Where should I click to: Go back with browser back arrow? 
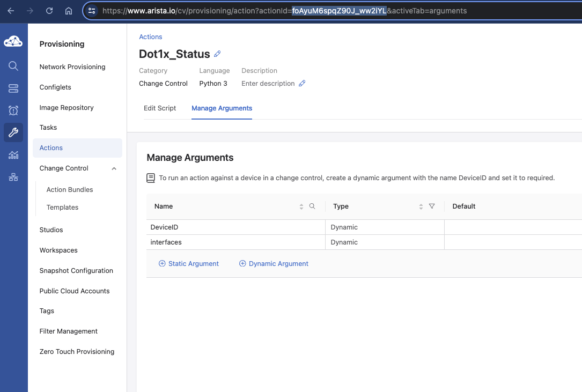click(11, 11)
